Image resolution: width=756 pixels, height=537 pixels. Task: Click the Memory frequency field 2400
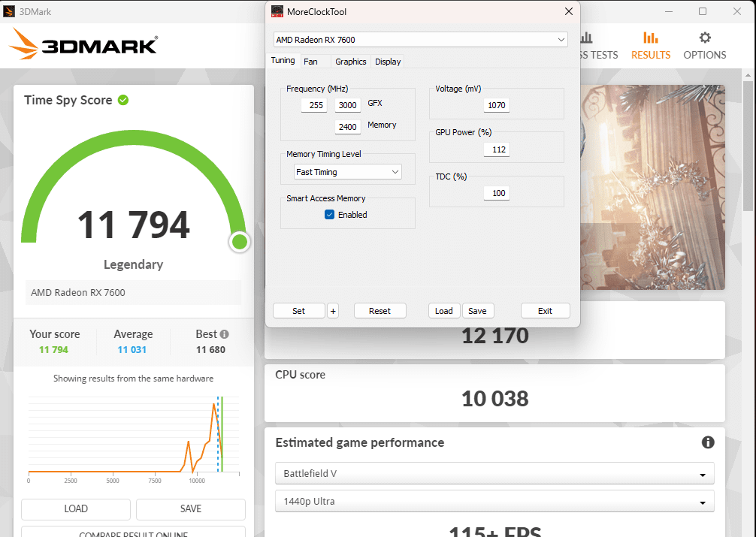click(x=348, y=127)
